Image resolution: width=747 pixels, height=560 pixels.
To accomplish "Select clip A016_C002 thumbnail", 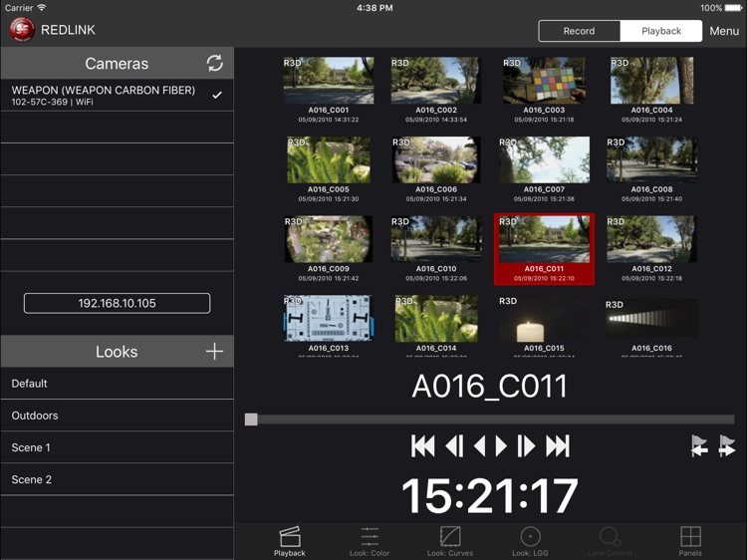I will [x=436, y=80].
